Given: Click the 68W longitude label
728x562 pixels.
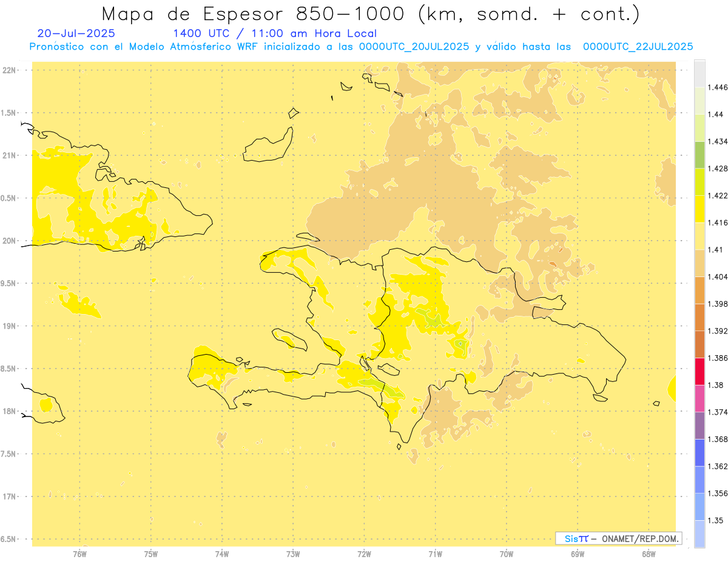Looking at the screenshot, I should (649, 554).
